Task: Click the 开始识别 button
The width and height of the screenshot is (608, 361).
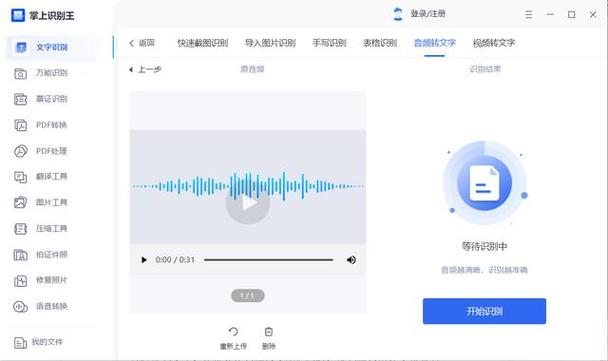Action: pos(484,311)
